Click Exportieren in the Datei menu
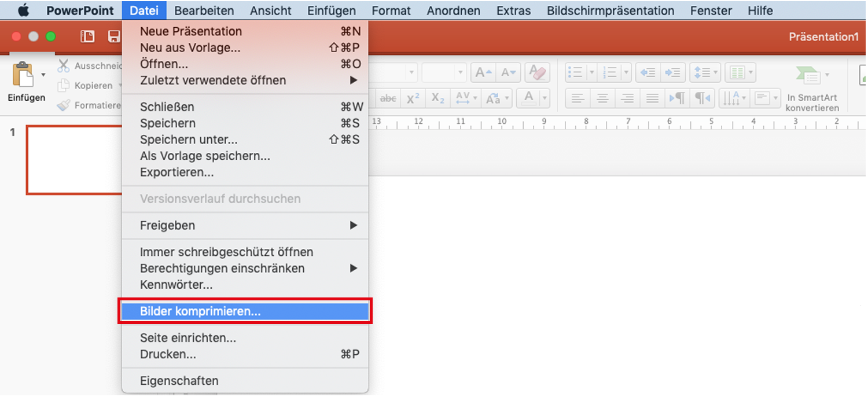The height and width of the screenshot is (397, 868). pyautogui.click(x=176, y=172)
